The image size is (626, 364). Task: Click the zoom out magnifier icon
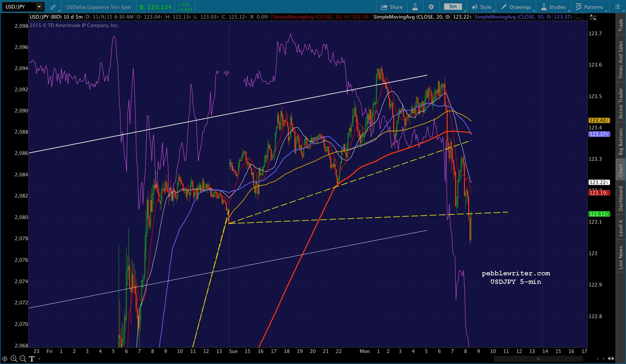click(22, 359)
